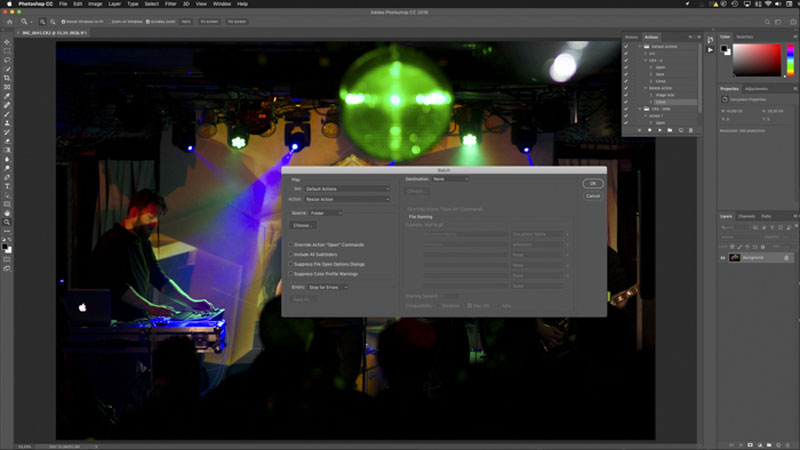Click create new set folder icon in Actions

pyautogui.click(x=670, y=131)
